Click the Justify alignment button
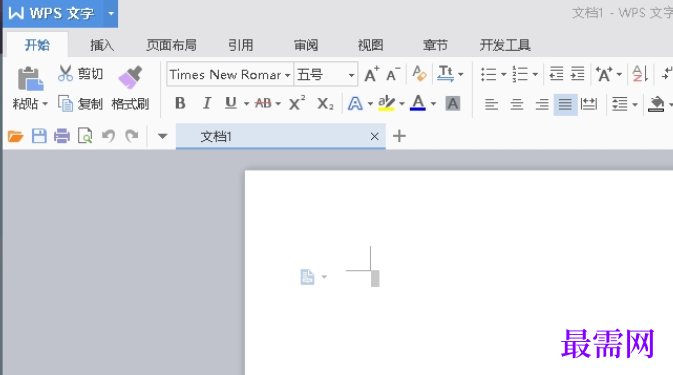673x375 pixels. (x=565, y=104)
